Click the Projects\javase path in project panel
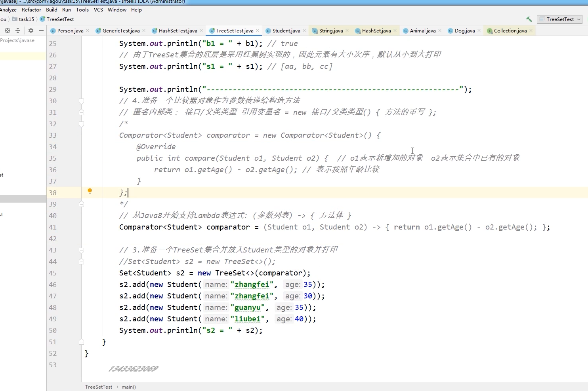 tap(17, 40)
